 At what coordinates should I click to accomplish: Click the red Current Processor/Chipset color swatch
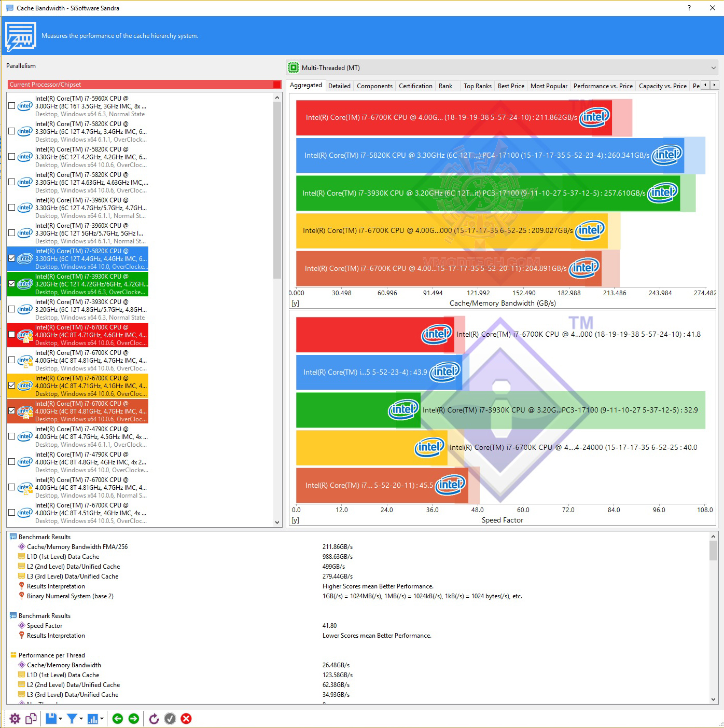(x=277, y=85)
